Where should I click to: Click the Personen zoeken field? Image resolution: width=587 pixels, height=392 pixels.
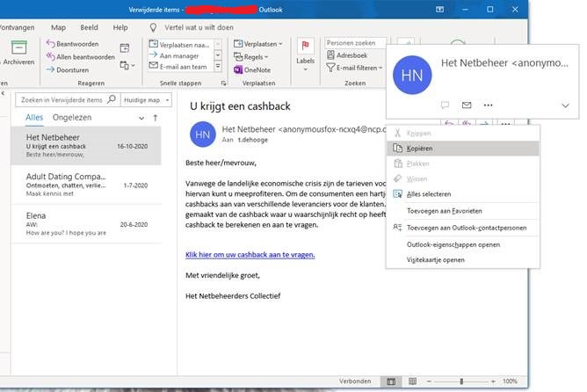coord(355,43)
